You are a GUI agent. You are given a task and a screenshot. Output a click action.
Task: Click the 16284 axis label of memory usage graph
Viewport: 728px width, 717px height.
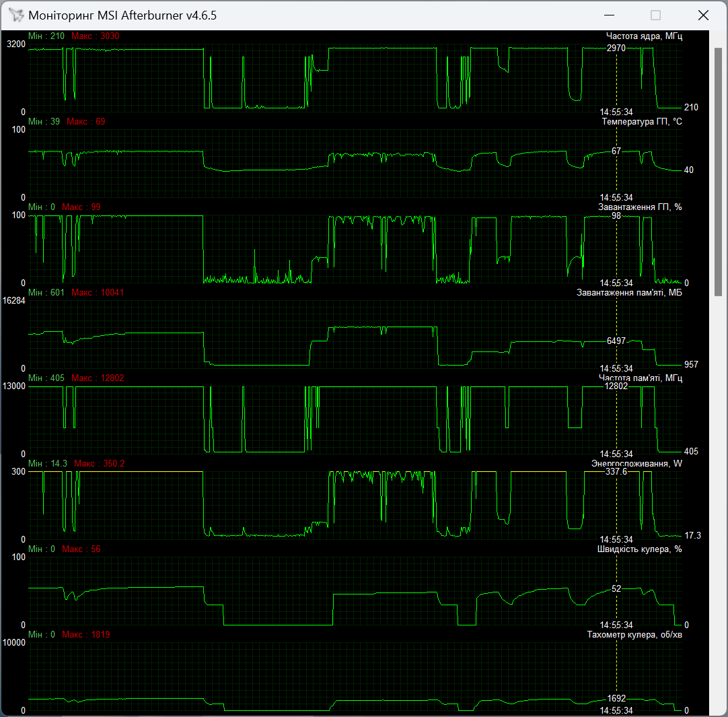click(x=14, y=301)
